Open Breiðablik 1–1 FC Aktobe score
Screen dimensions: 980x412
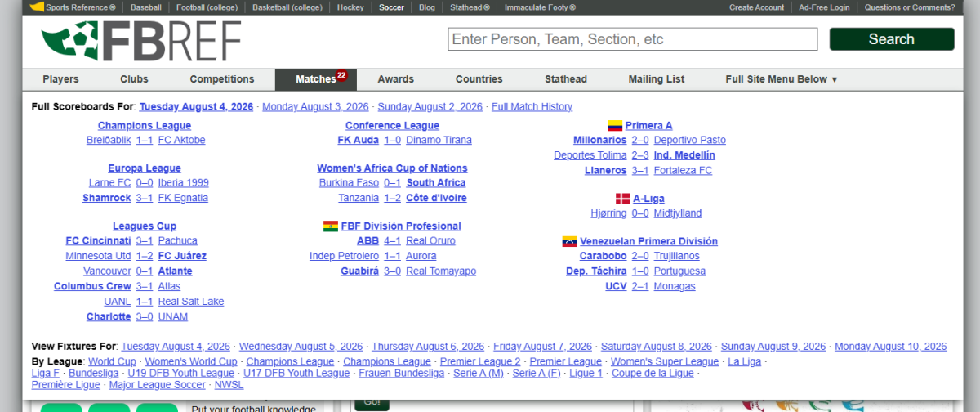click(x=145, y=141)
